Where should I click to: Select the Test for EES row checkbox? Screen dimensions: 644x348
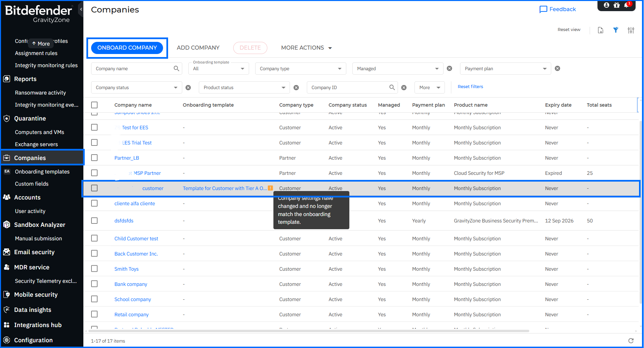[95, 128]
